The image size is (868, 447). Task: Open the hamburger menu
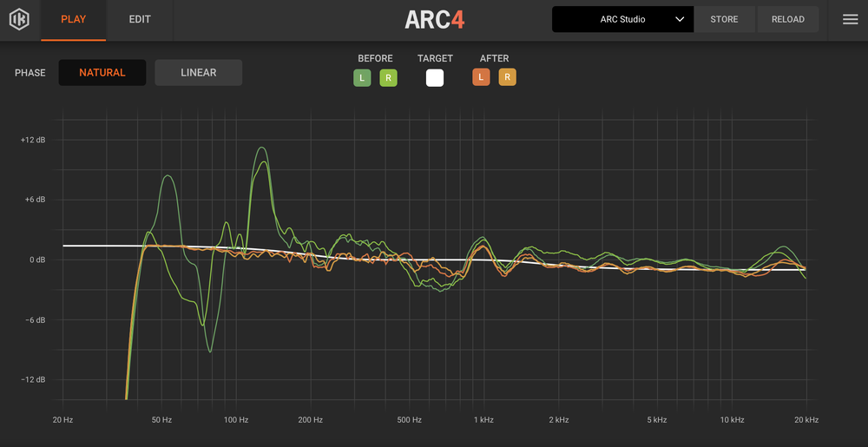click(x=850, y=19)
